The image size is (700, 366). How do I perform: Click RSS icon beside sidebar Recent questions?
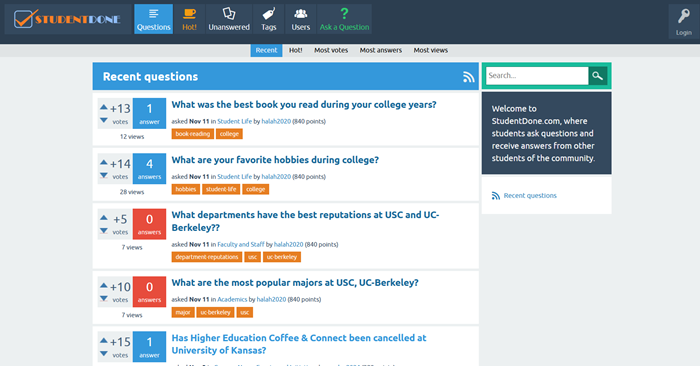(x=496, y=196)
